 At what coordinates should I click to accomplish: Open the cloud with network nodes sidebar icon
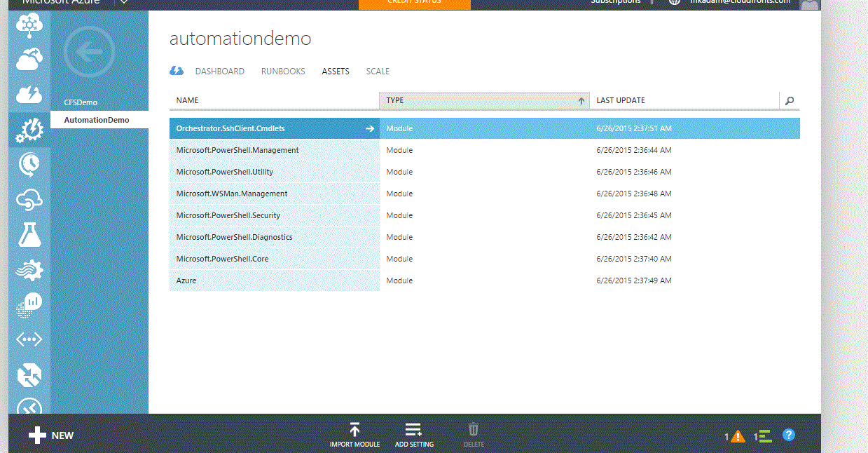pos(29,25)
